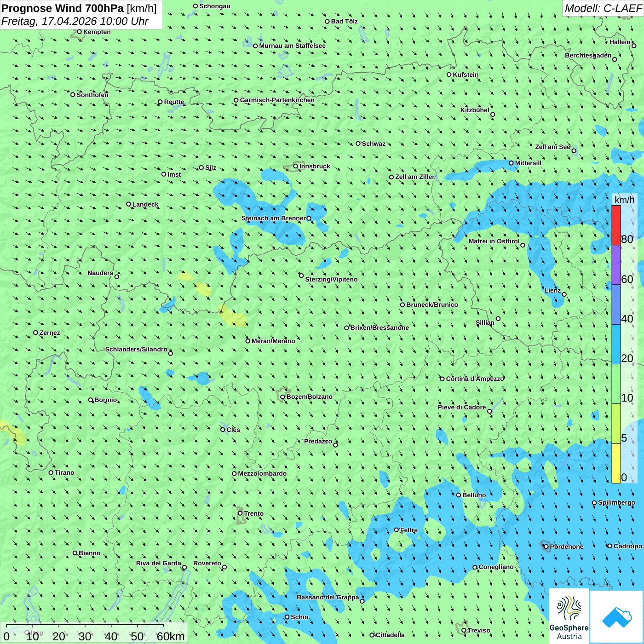Click the purple 60 km/h legend color
Viewport: 644px width, 644px height.
tap(616, 265)
